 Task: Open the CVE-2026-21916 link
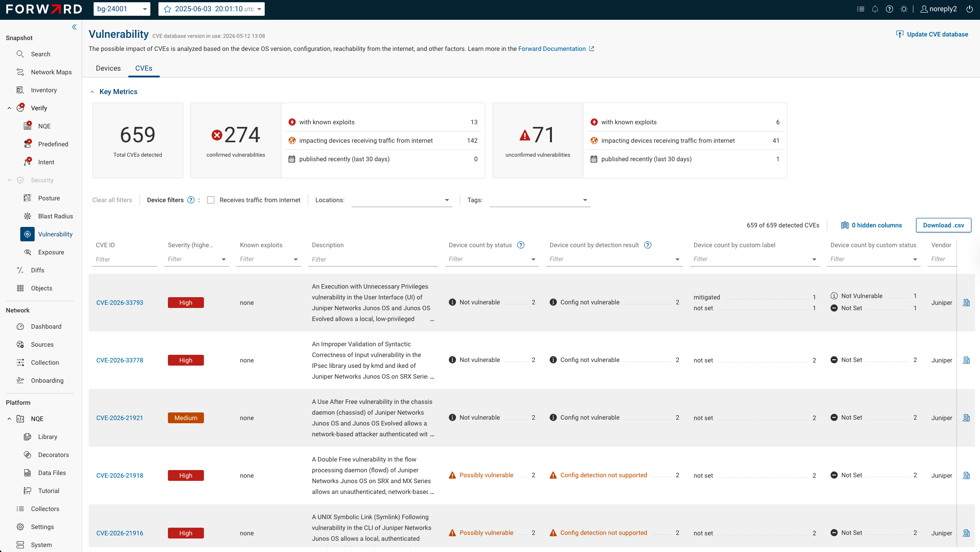pos(120,533)
